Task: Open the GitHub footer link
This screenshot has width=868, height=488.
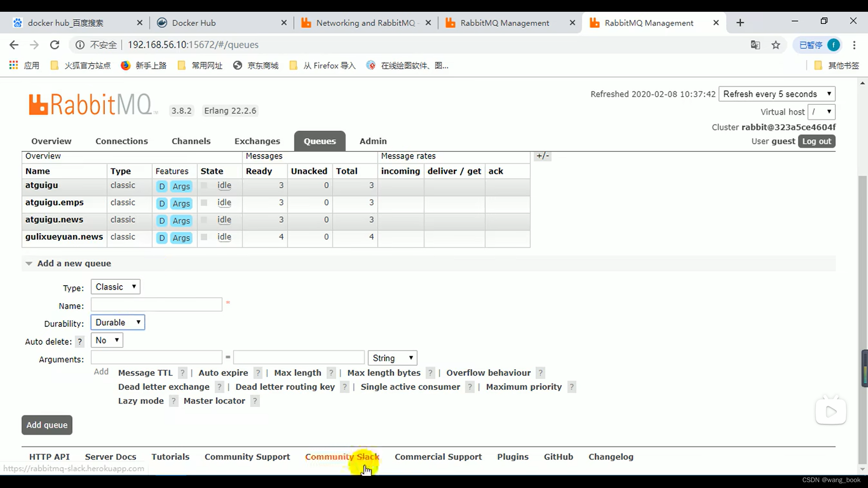Action: point(558,457)
